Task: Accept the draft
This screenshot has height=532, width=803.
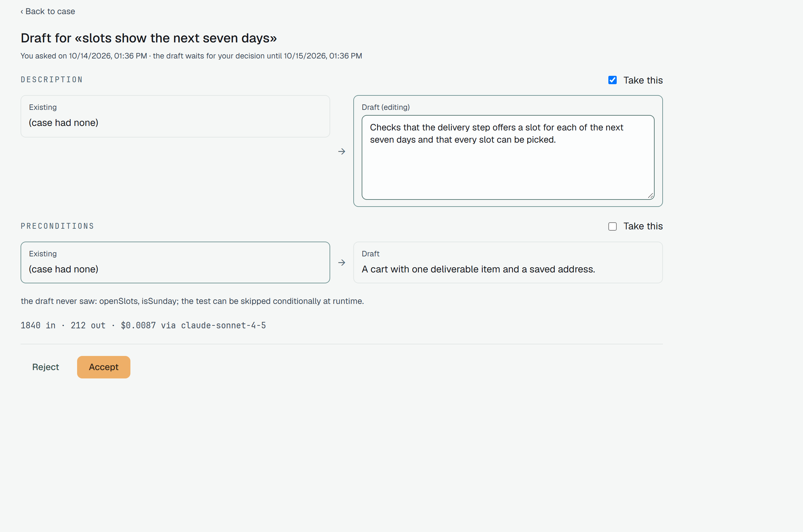Action: (x=103, y=367)
